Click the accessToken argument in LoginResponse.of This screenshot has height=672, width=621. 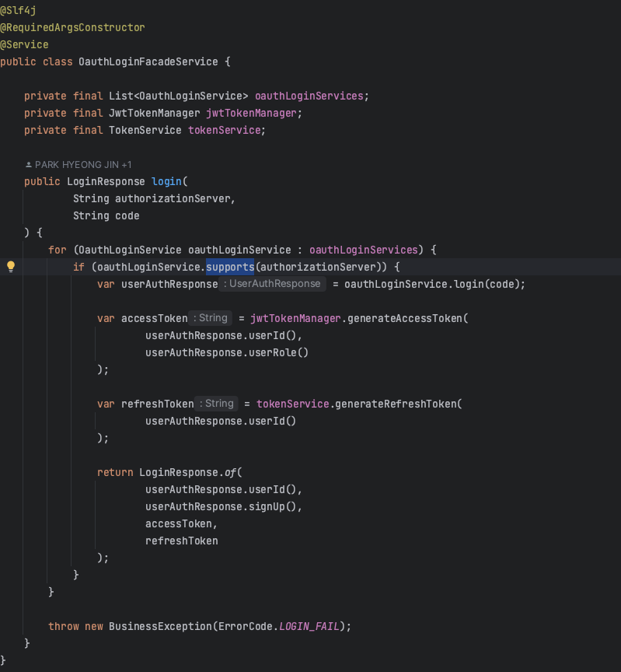(179, 524)
